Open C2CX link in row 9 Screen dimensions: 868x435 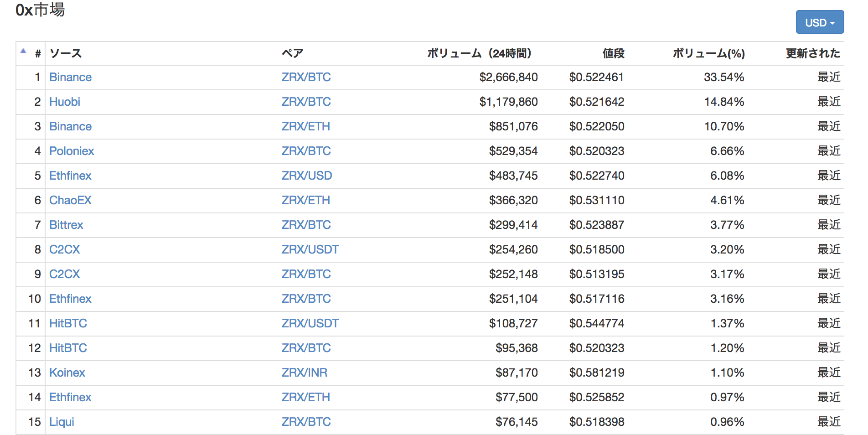pyautogui.click(x=64, y=274)
